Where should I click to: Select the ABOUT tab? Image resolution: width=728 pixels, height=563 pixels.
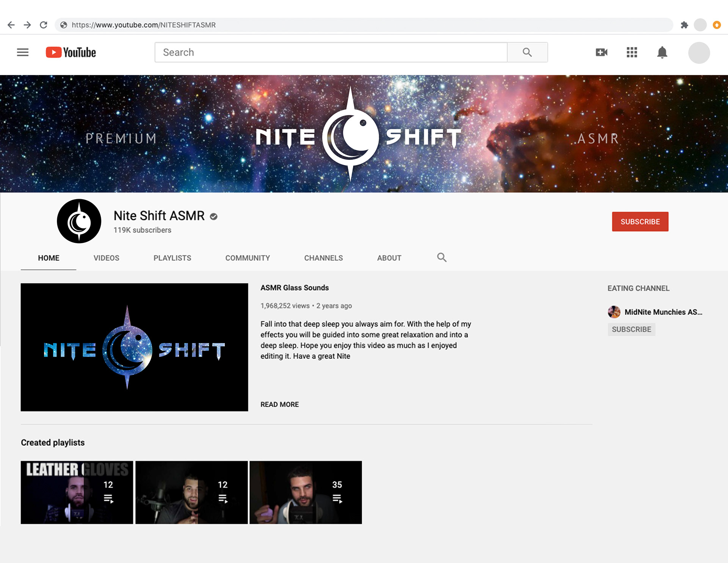point(389,258)
